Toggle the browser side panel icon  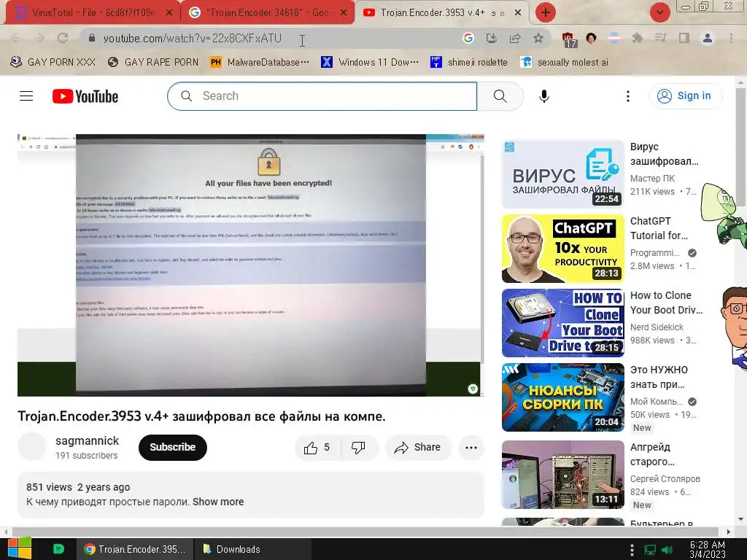(684, 38)
